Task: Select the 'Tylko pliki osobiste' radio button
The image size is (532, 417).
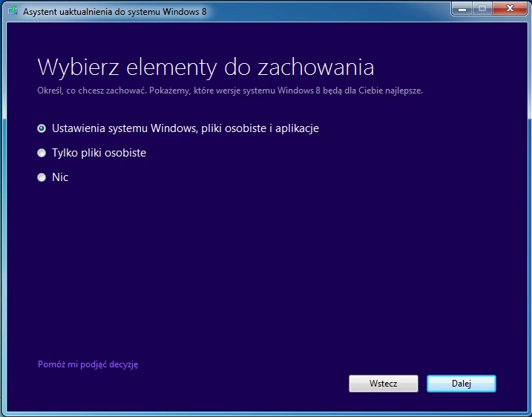Action: 42,153
